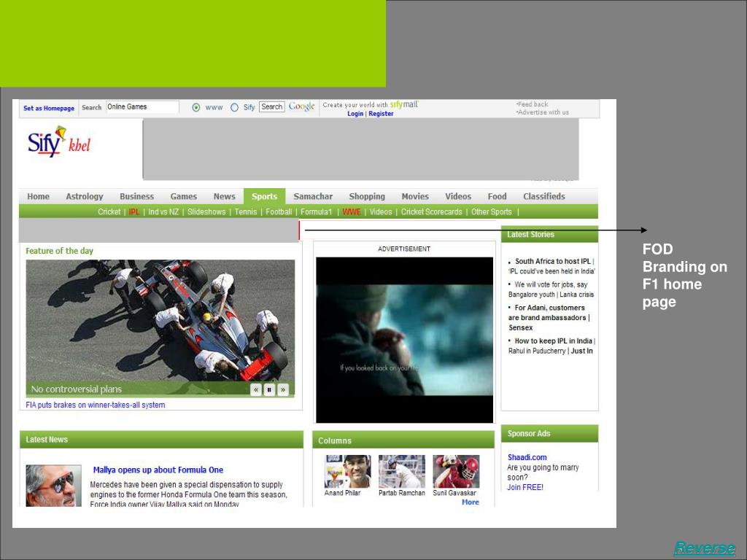This screenshot has width=747, height=560.
Task: Select WWE submenu item
Action: [352, 212]
